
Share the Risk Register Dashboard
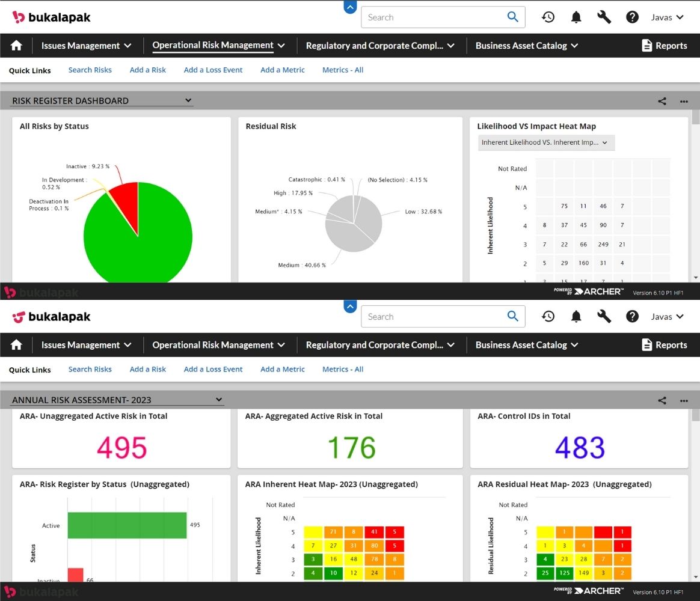pos(662,102)
